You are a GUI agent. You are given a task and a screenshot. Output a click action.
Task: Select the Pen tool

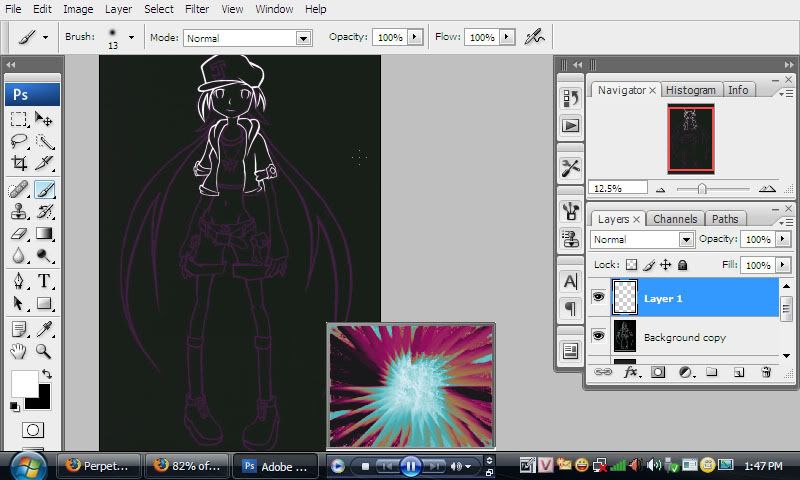tap(19, 281)
